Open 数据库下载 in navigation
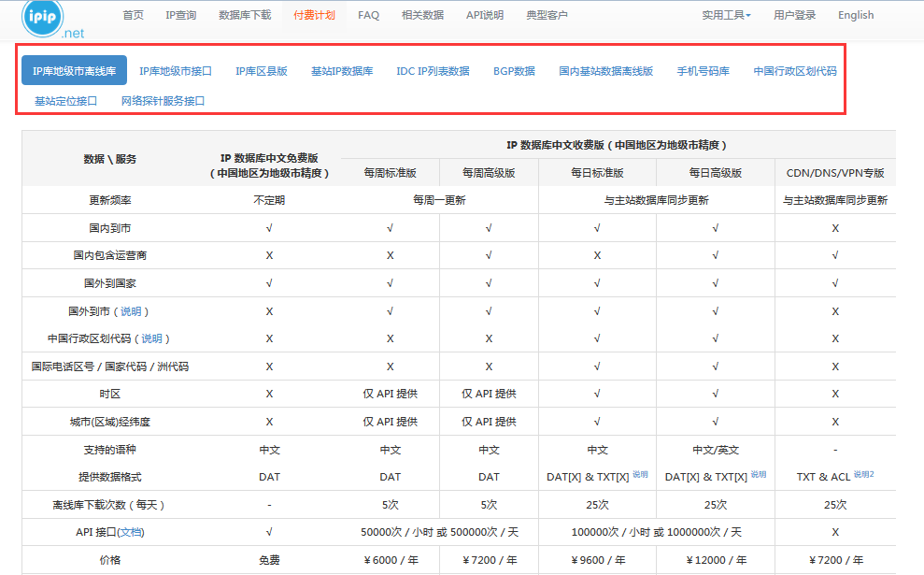 tap(245, 15)
